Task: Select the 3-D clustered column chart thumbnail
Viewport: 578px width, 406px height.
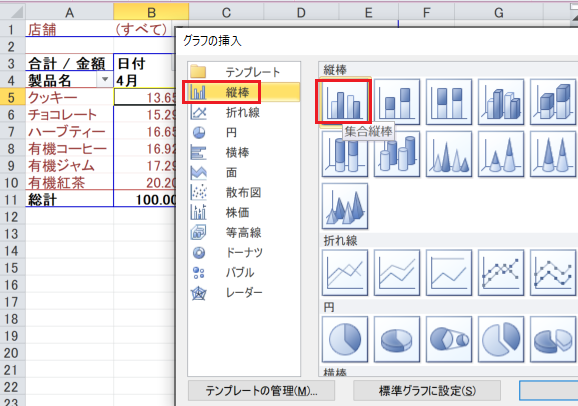Action: click(501, 102)
